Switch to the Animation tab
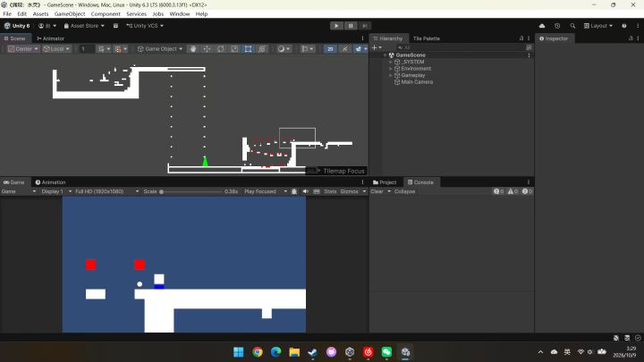644x362 pixels. click(50, 182)
